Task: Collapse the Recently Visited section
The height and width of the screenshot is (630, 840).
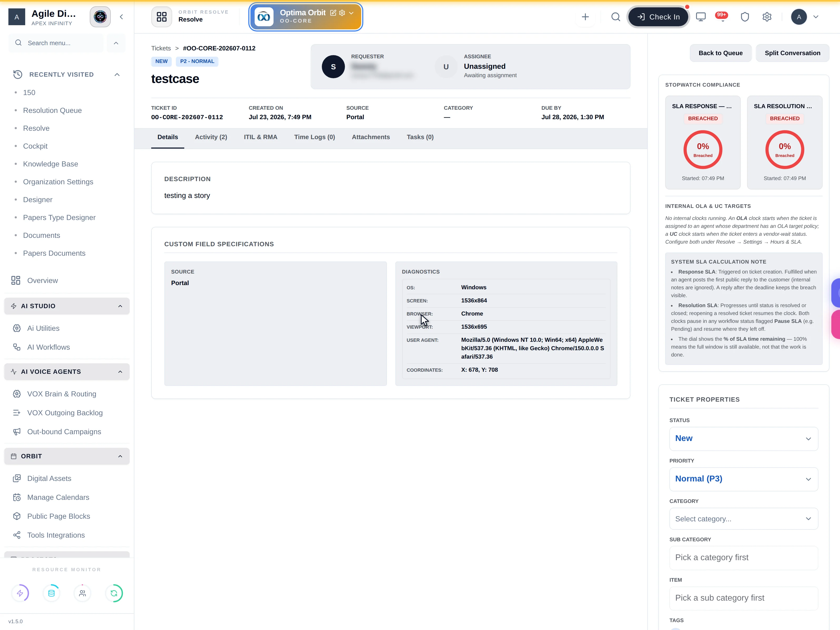Action: point(117,75)
